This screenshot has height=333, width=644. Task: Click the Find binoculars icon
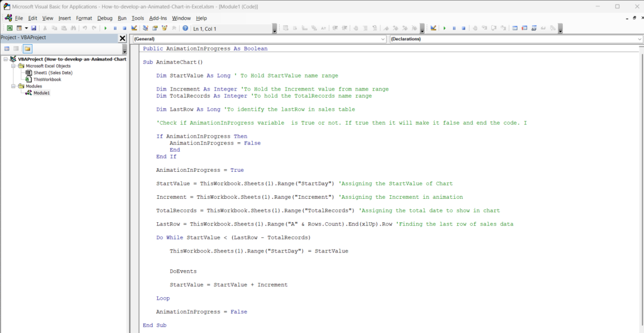[73, 28]
